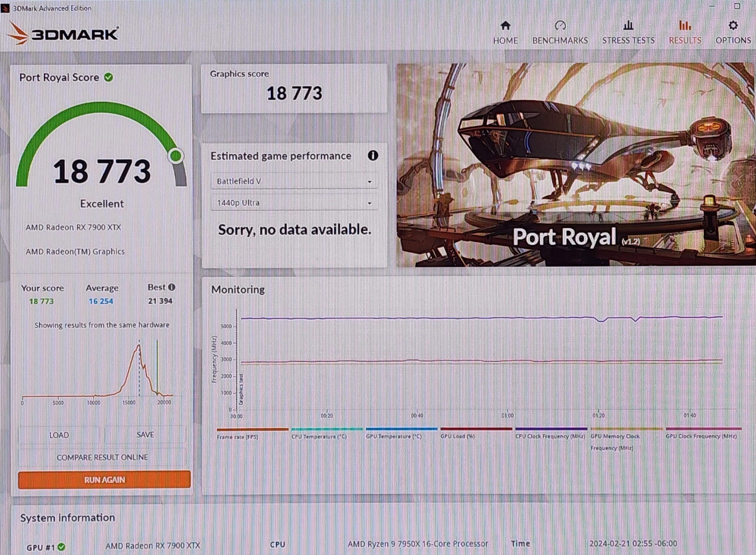The image size is (756, 555).
Task: Click the System information heading
Action: 68,518
